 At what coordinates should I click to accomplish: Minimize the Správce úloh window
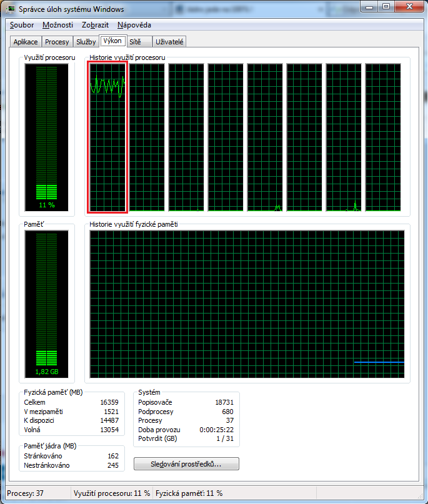click(x=369, y=6)
